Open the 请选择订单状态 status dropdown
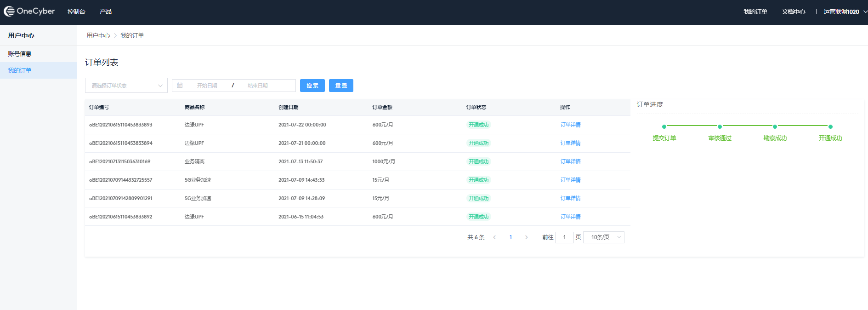This screenshot has height=310, width=868. [126, 86]
